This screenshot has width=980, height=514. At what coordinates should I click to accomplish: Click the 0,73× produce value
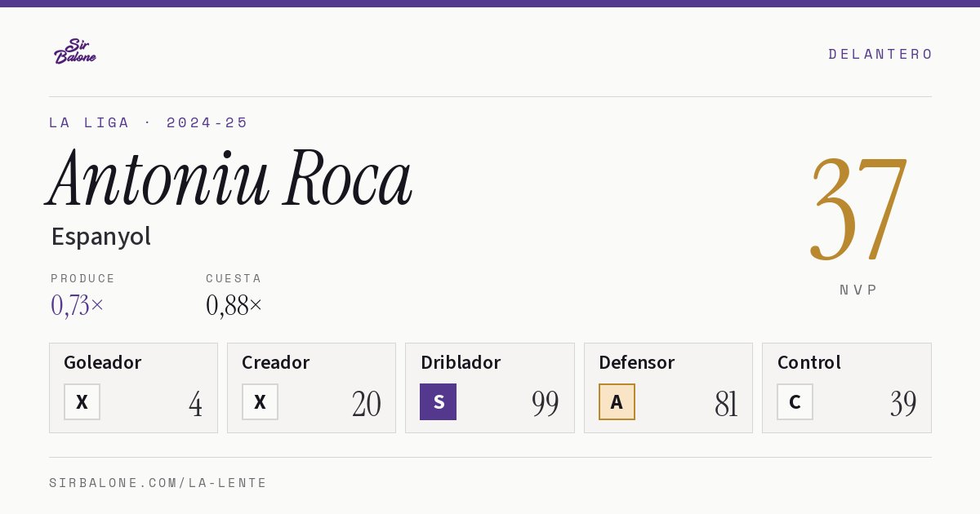[78, 305]
